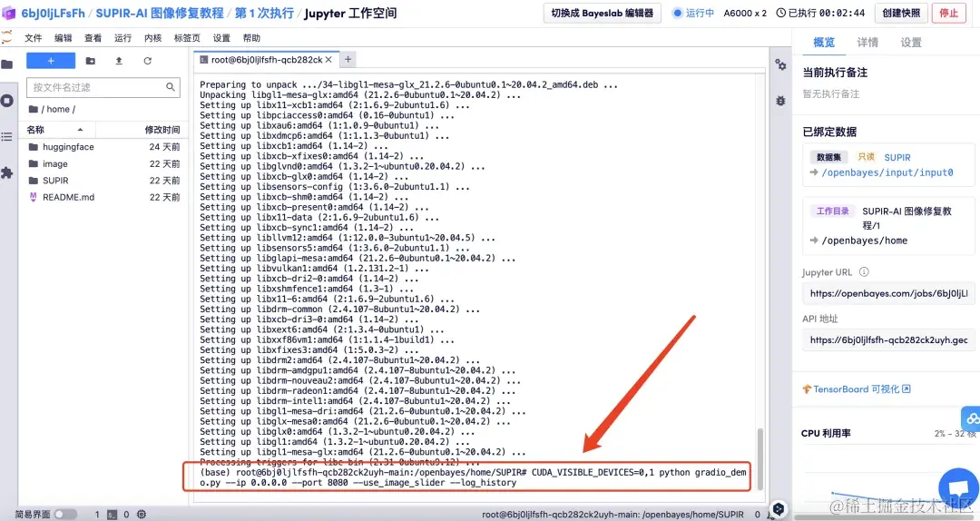Click the / home / breadcrumb path
Viewport: 980px width, 521px height.
(x=57, y=109)
